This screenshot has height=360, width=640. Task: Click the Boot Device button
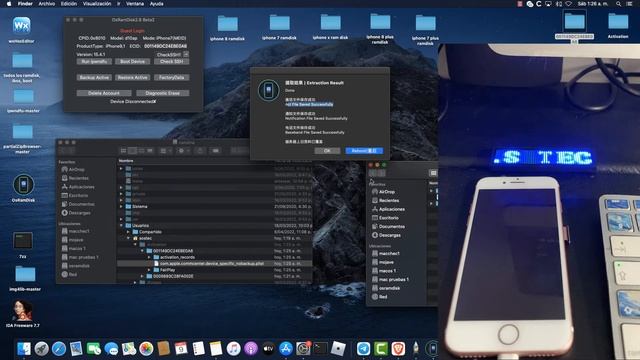pos(133,62)
